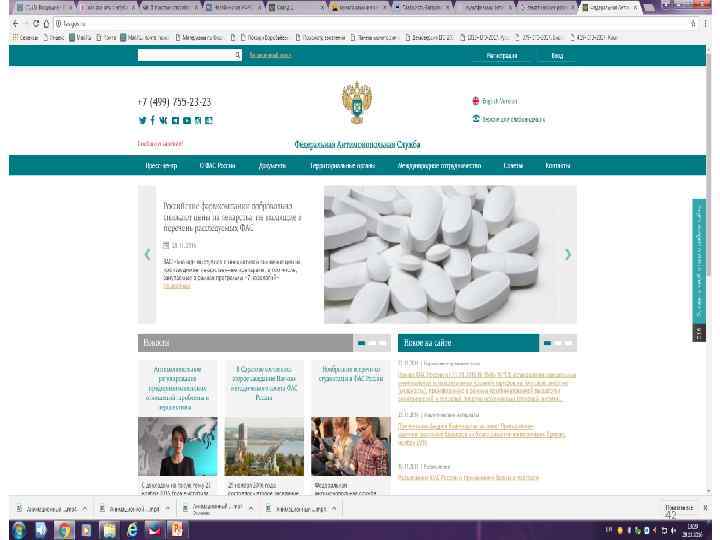Open the О ФАС России menu

pos(217,165)
